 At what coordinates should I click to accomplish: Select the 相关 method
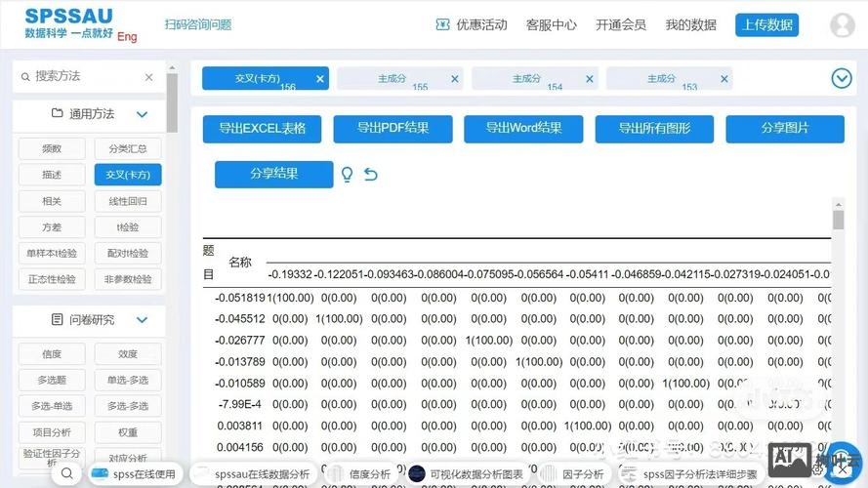point(52,201)
